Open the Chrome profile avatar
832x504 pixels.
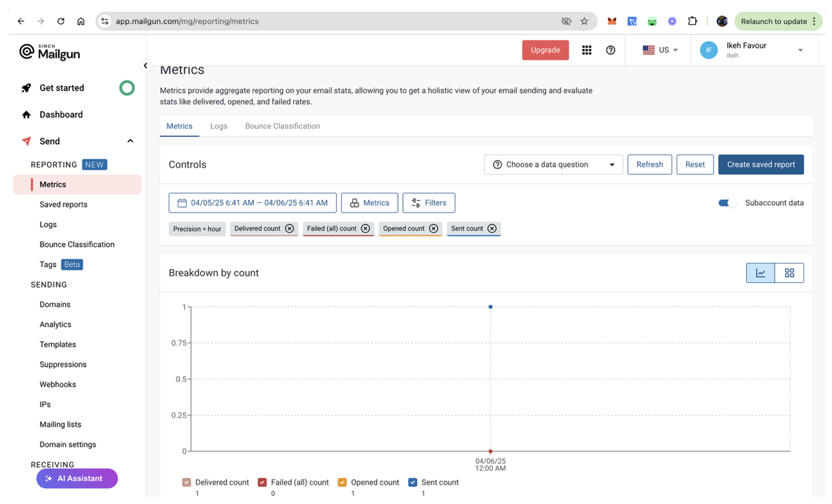click(x=722, y=21)
